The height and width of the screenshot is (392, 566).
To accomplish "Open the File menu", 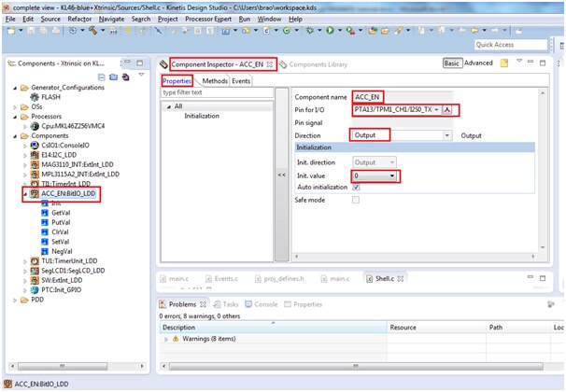I will [x=10, y=19].
